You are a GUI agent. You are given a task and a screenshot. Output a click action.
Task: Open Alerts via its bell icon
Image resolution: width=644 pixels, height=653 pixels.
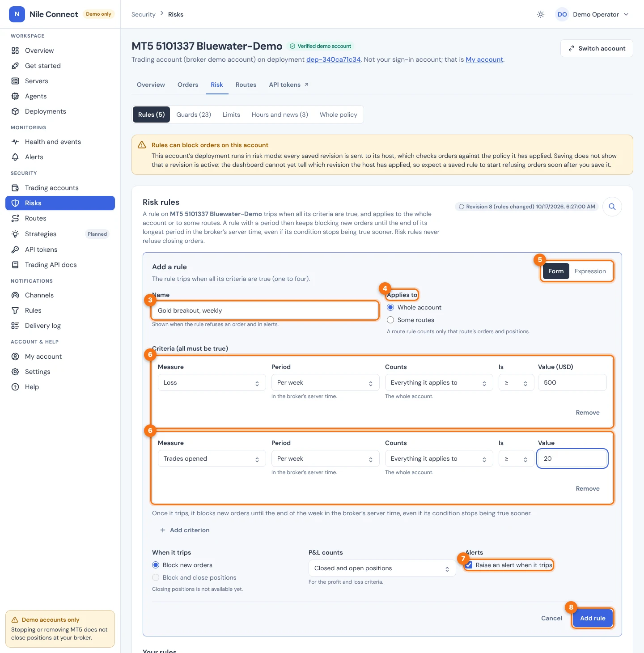pyautogui.click(x=15, y=157)
